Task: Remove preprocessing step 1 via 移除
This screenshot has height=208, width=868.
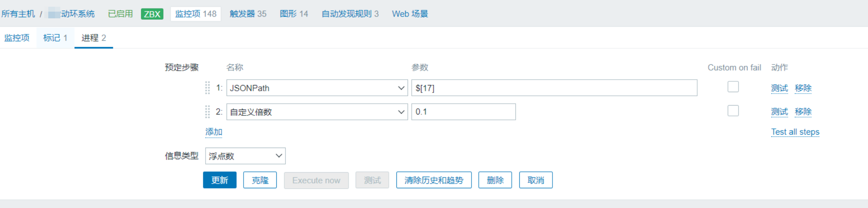Action: pos(803,88)
